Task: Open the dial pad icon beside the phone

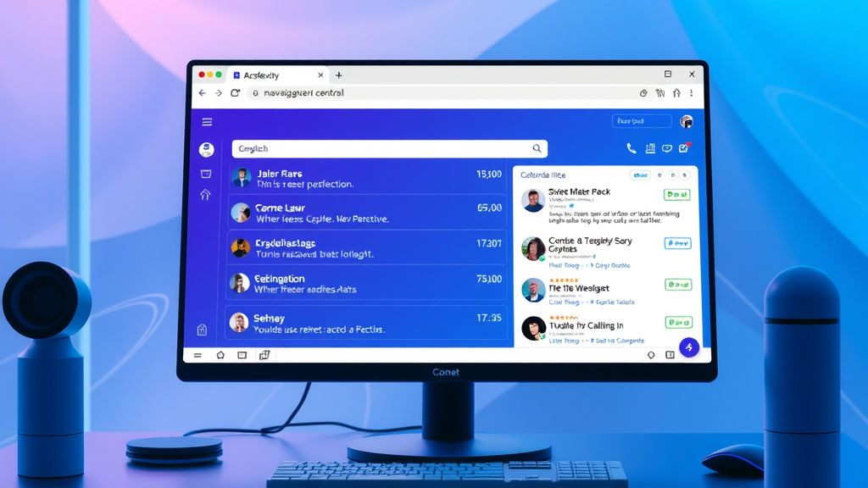Action: [649, 148]
